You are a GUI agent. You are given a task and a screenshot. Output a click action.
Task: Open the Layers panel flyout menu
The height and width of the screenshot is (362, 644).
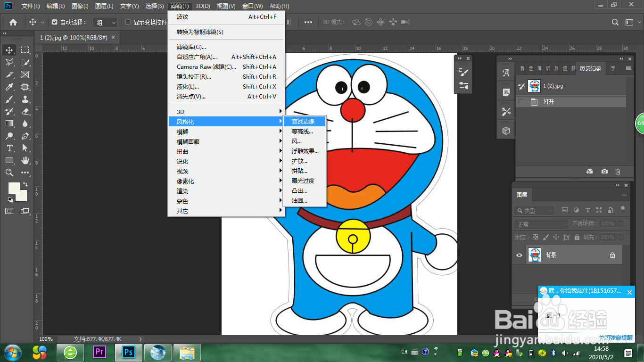pyautogui.click(x=625, y=195)
